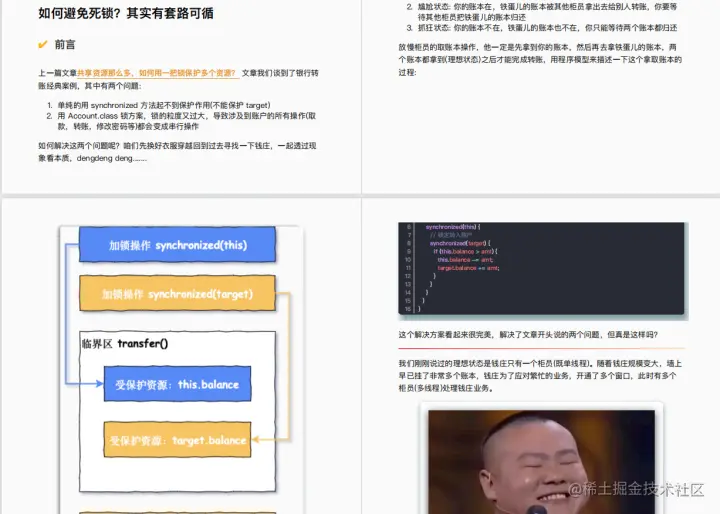Click the blue box 加锁操作 synchronized(this)
720x514 pixels.
177,245
